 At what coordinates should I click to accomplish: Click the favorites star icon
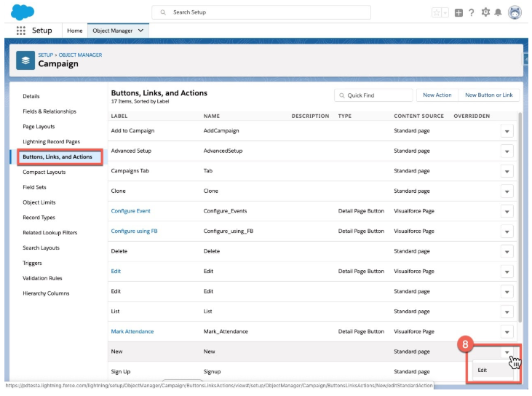click(x=436, y=12)
